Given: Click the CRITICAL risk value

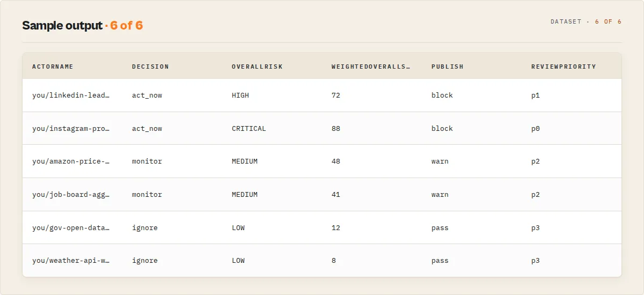Looking at the screenshot, I should coord(249,129).
